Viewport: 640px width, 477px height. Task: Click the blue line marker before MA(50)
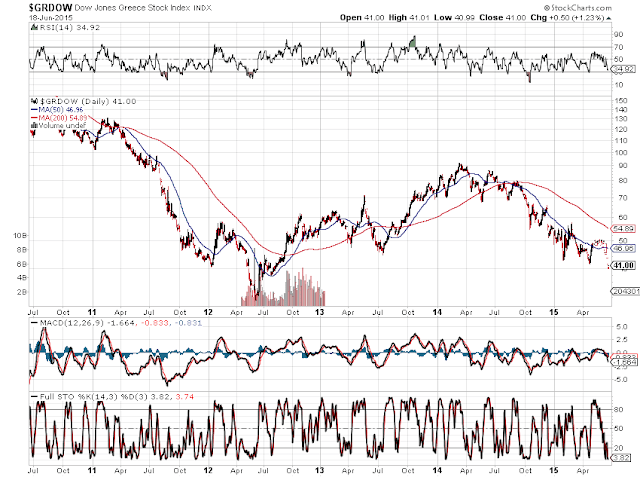click(34, 110)
